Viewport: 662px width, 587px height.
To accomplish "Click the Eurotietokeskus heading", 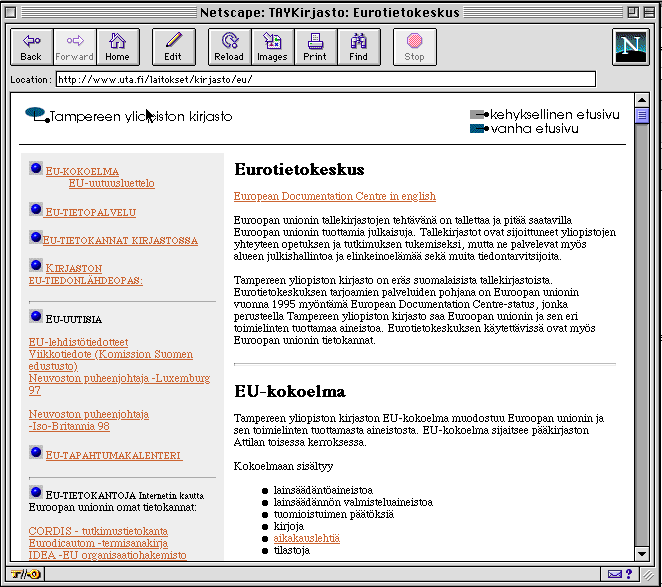I will (299, 169).
